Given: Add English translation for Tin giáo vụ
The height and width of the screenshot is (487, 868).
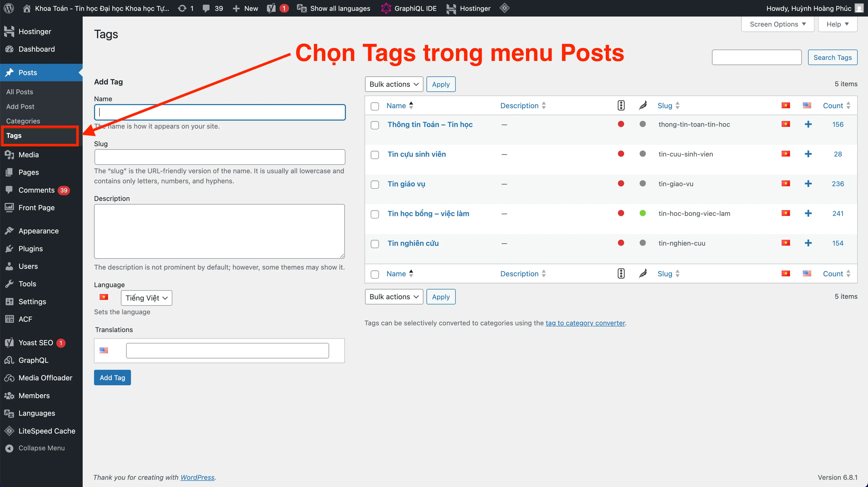Looking at the screenshot, I should [x=808, y=184].
